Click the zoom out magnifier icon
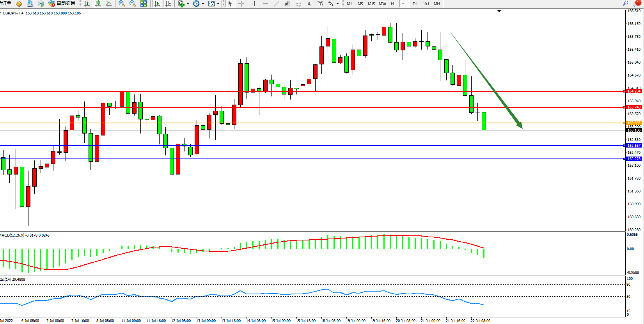Image resolution: width=644 pixels, height=324 pixels. coord(133,4)
